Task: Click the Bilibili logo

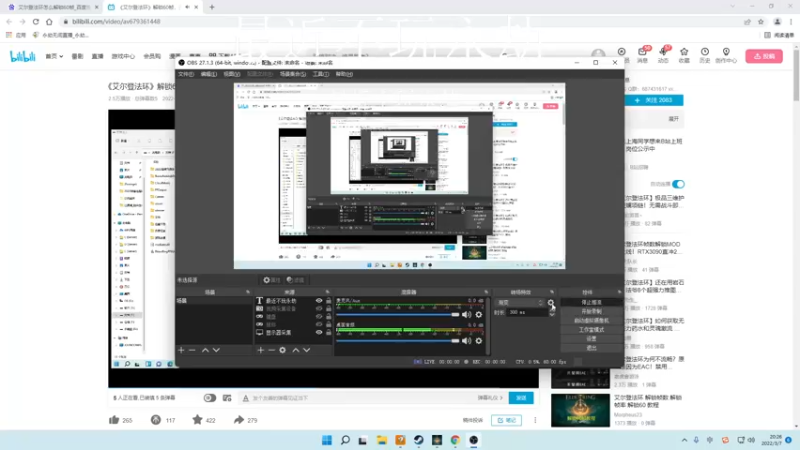Action: coord(23,56)
